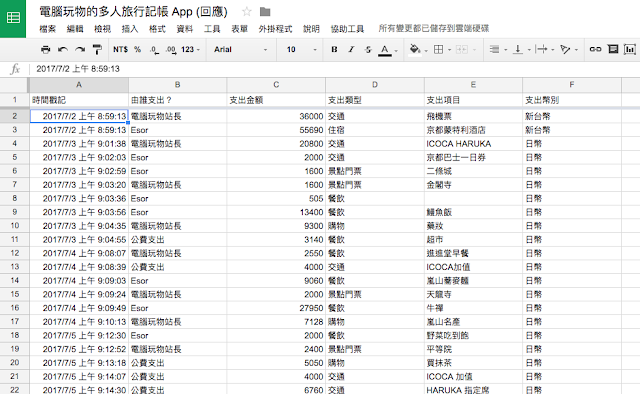Move spreadsheet using the folder icon
Screen dimensions: 640x394
[265, 11]
